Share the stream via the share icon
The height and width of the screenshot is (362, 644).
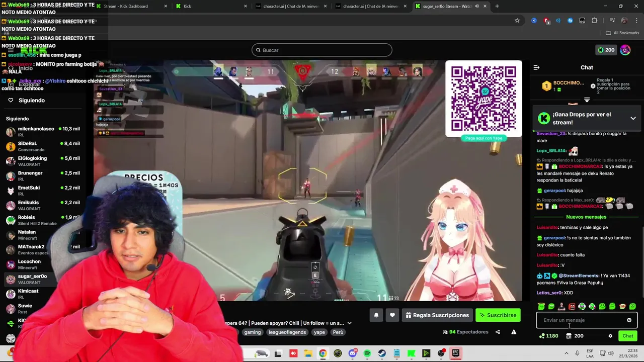[x=498, y=332]
